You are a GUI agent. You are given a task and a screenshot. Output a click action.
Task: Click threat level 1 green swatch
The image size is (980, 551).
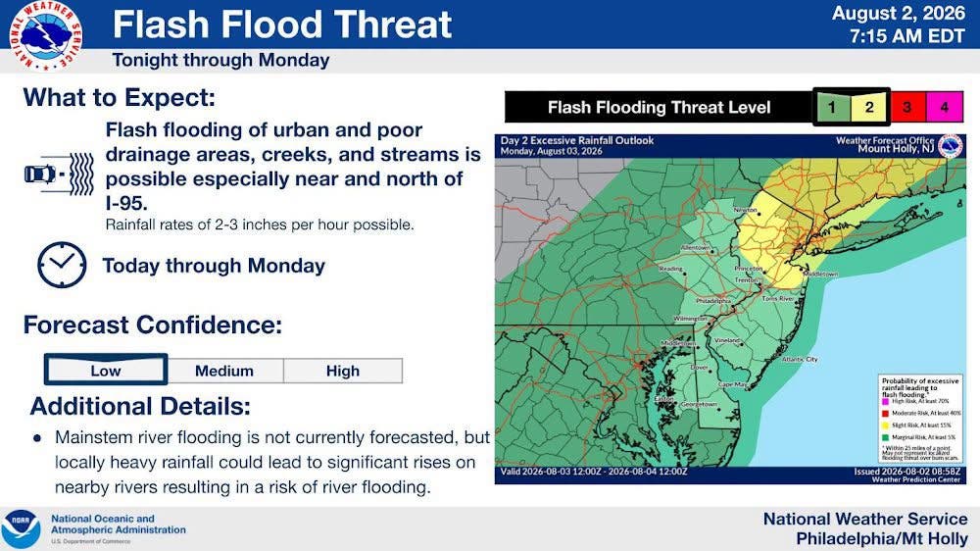coord(832,108)
